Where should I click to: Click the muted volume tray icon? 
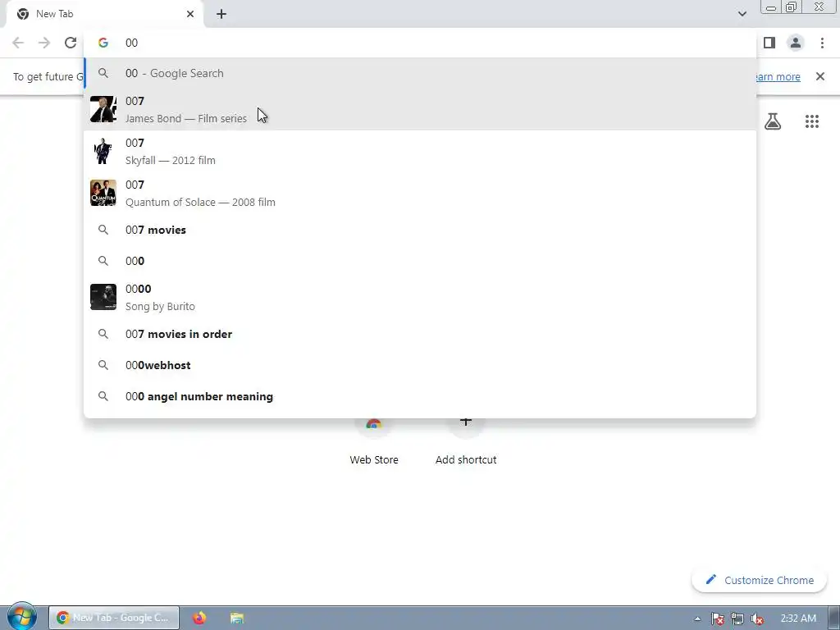tap(757, 619)
